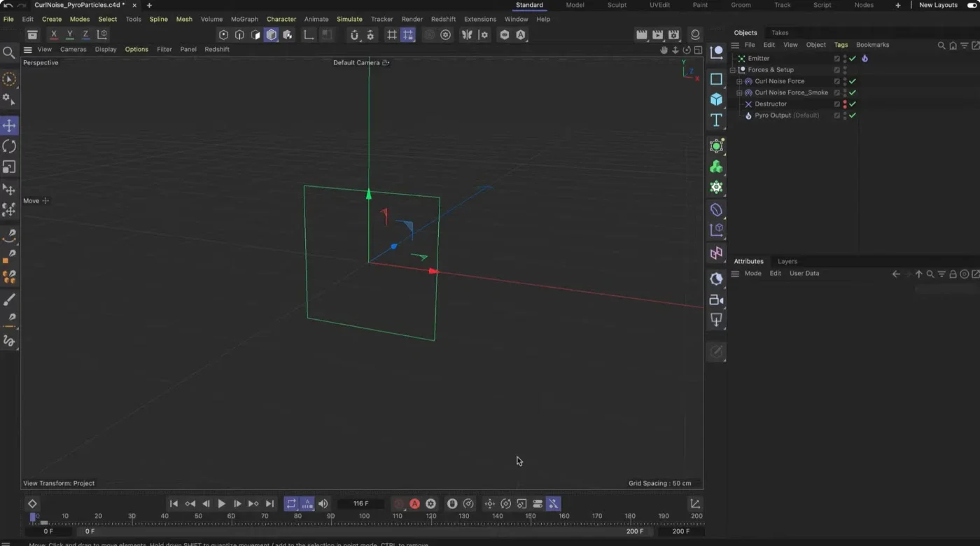Pick the Text spline tool icon

click(x=716, y=120)
